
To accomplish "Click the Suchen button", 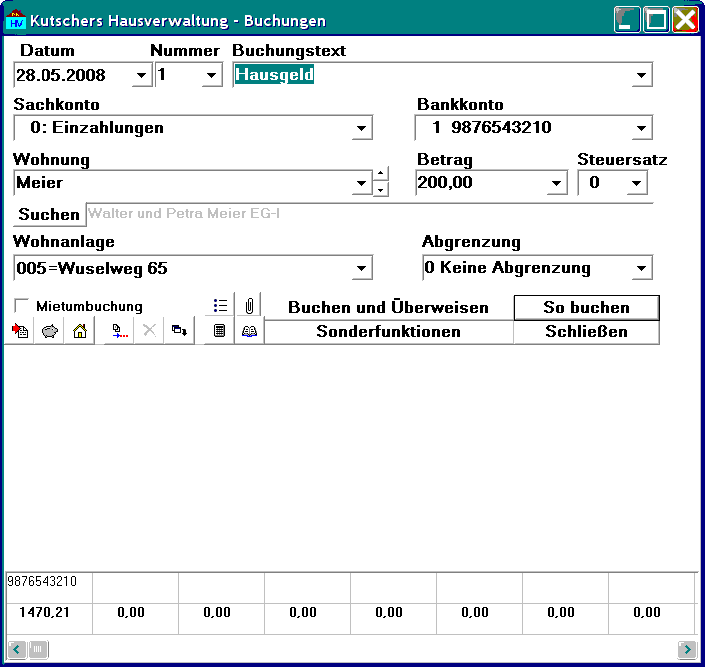I will 49,214.
